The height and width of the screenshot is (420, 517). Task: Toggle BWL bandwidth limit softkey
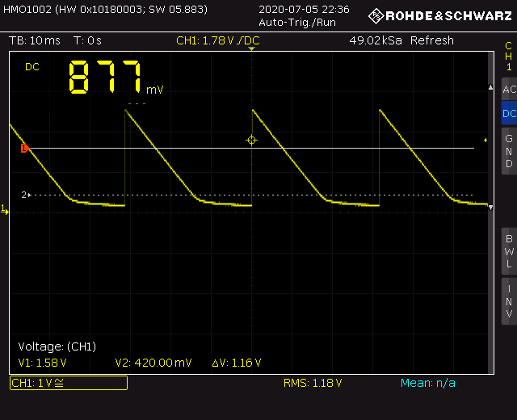509,251
